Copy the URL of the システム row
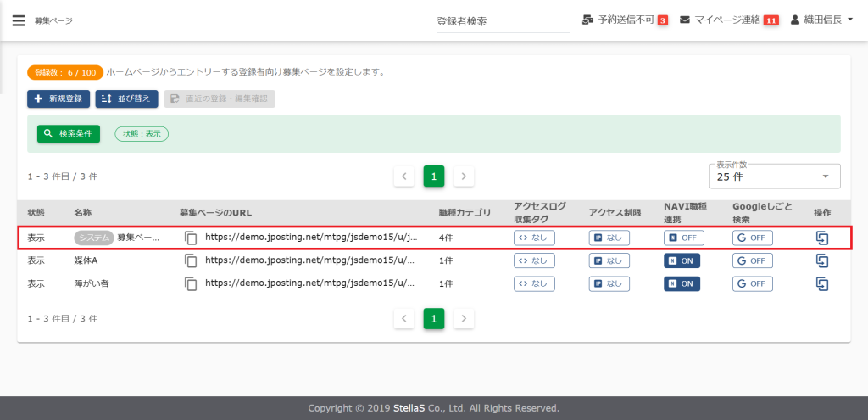Screen dimensions: 868x420 point(191,238)
